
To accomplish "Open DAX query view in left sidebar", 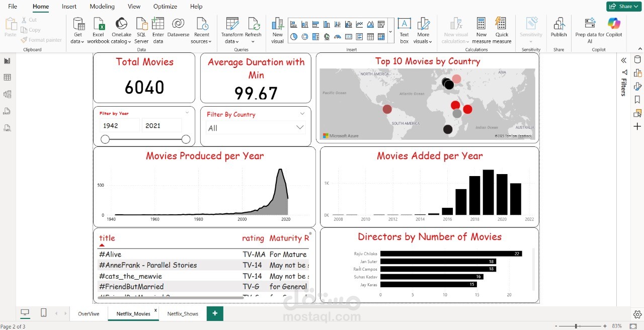I will click(8, 111).
